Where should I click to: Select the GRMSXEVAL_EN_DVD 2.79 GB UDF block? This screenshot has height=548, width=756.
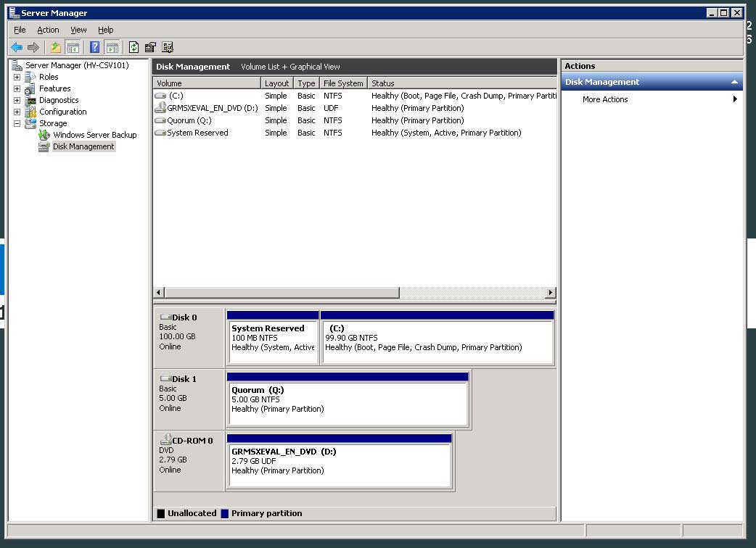click(x=340, y=461)
